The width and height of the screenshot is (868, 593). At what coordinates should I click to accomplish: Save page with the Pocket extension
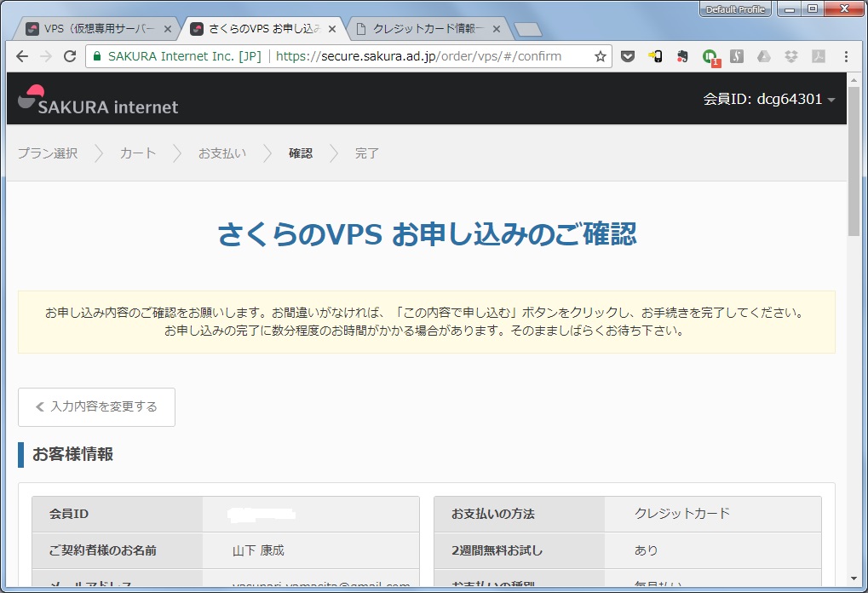(628, 56)
